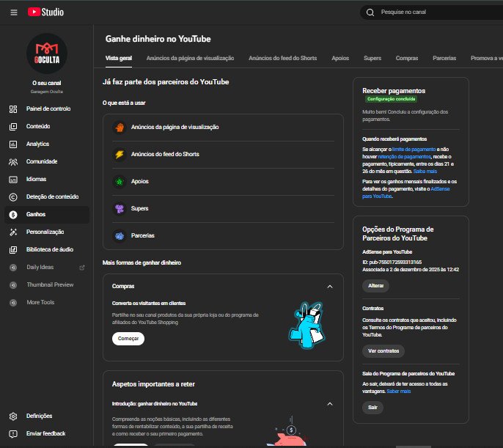Viewport: 503px width, 448px height.
Task: Open the Definições sidebar label
Action: (x=39, y=416)
